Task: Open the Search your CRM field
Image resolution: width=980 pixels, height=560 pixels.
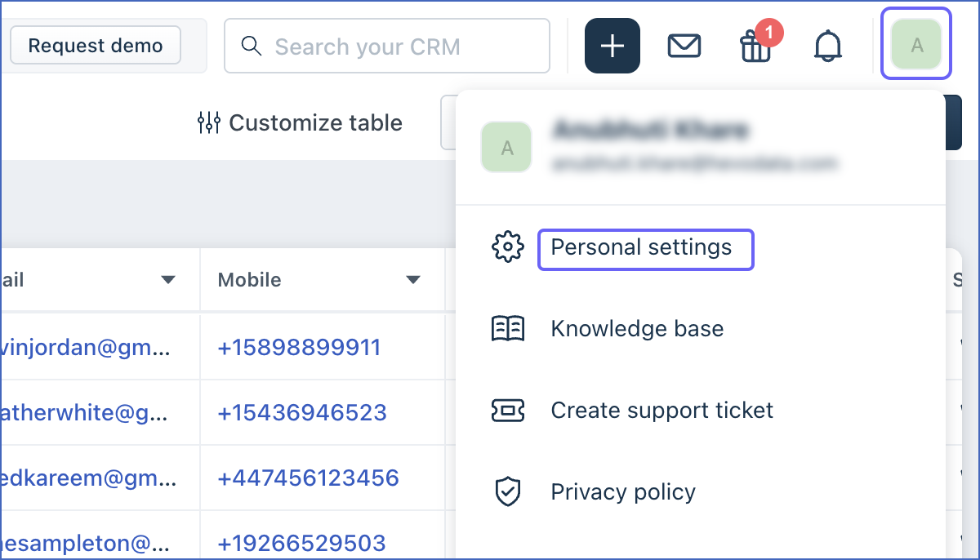Action: (x=386, y=46)
